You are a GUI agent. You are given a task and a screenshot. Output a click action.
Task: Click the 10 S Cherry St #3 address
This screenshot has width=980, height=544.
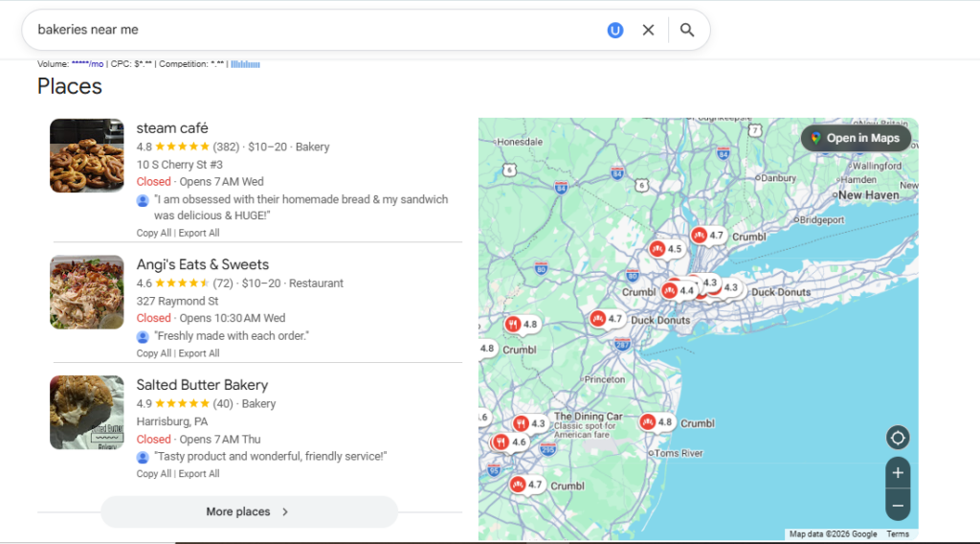coord(179,165)
